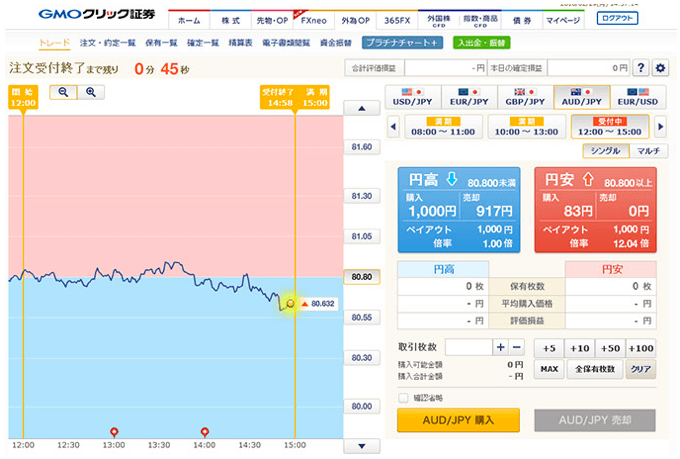
Task: Enable the 確認省略 checkbox
Action: click(x=403, y=397)
